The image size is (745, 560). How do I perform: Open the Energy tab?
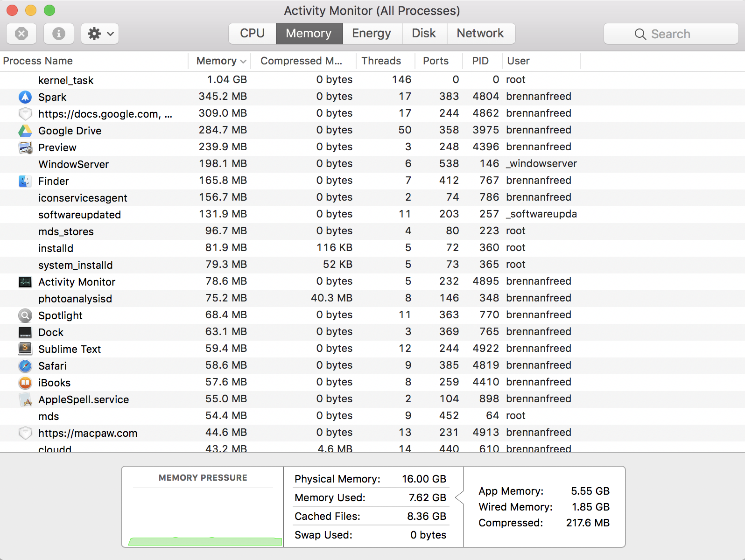(372, 34)
